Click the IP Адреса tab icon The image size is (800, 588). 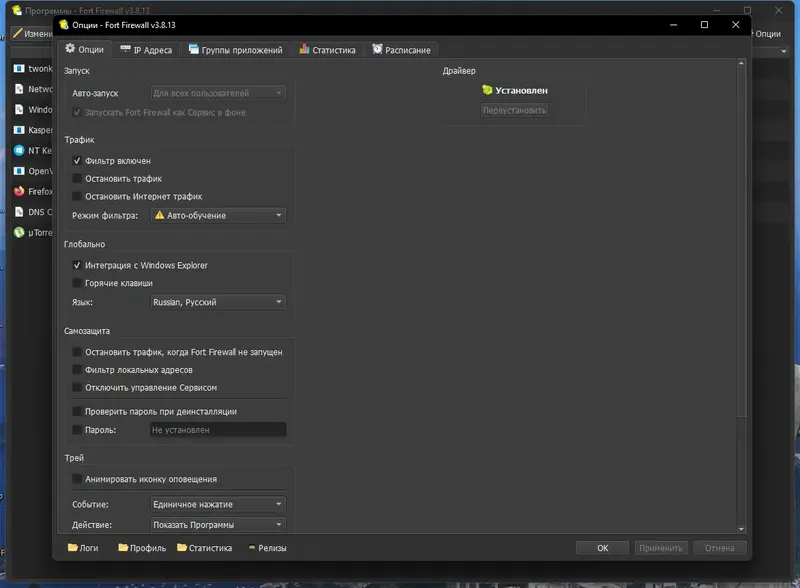125,49
